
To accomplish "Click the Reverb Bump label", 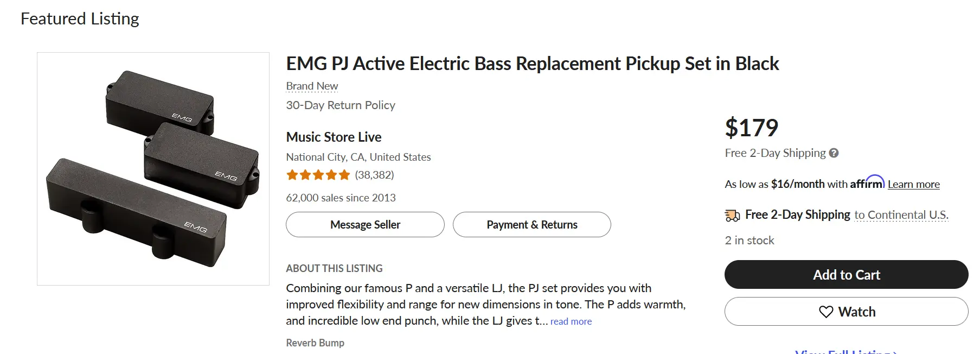I will tap(315, 343).
